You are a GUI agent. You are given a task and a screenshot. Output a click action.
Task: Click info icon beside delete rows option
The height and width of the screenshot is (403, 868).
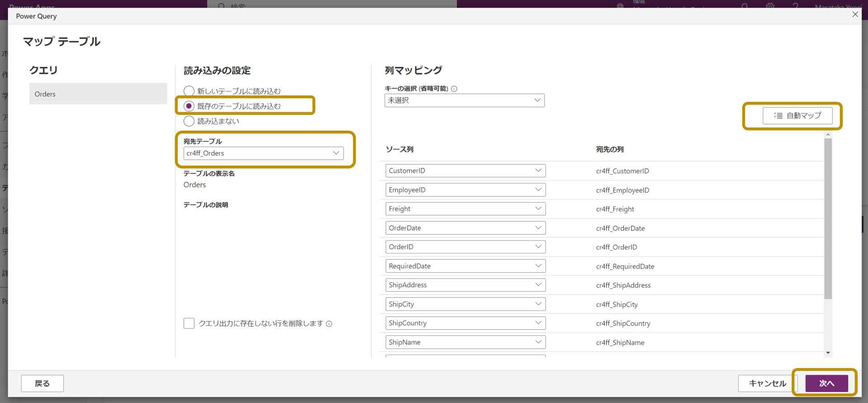point(329,323)
